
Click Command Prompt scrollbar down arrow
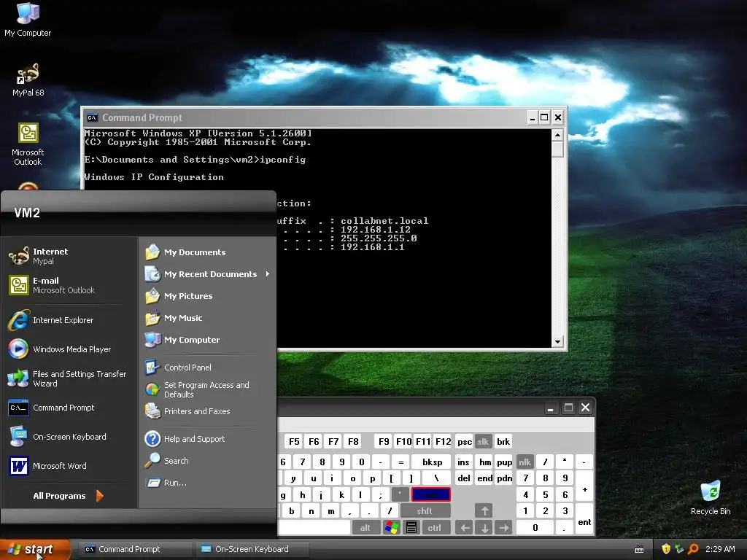[557, 341]
